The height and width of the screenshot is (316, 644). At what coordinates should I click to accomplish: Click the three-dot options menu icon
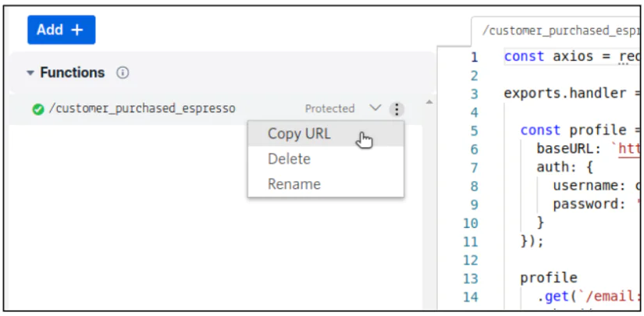coord(397,108)
